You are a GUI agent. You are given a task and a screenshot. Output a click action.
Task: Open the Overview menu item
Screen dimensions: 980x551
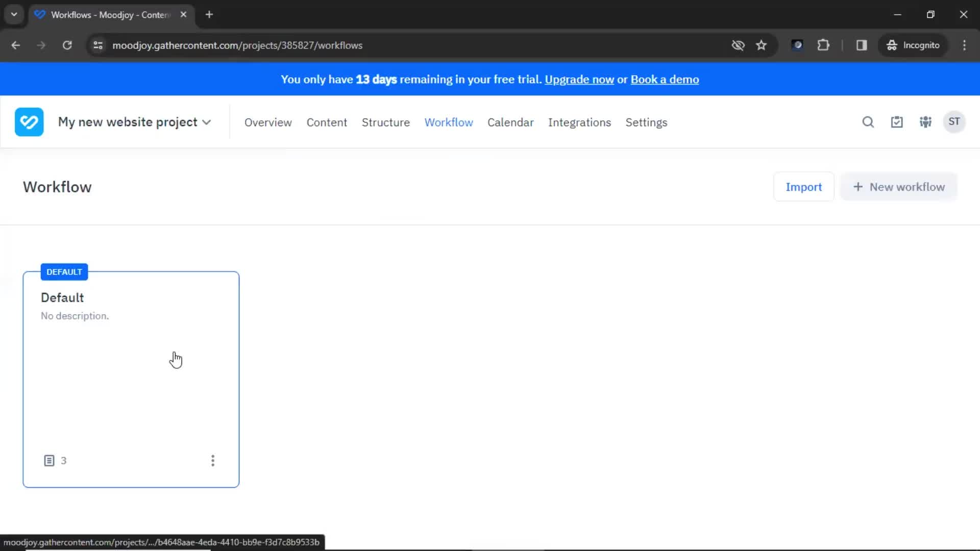coord(268,122)
